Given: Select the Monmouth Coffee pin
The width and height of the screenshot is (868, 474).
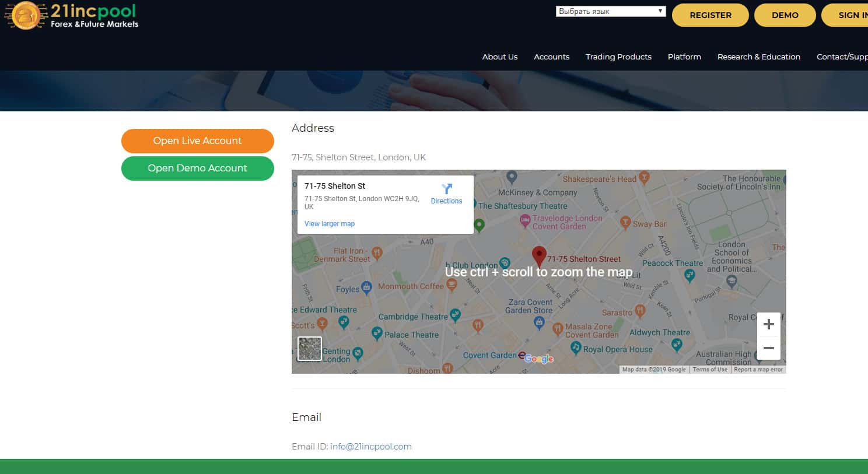Looking at the screenshot, I should [452, 285].
